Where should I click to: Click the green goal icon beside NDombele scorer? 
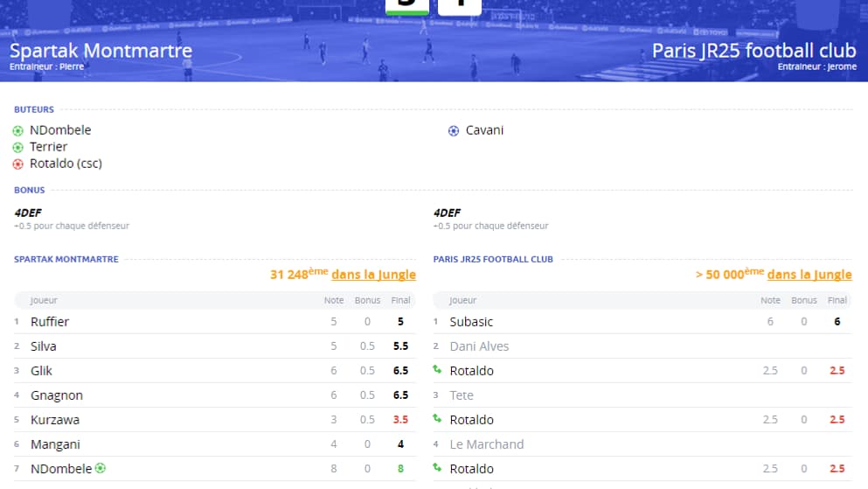[x=17, y=130]
